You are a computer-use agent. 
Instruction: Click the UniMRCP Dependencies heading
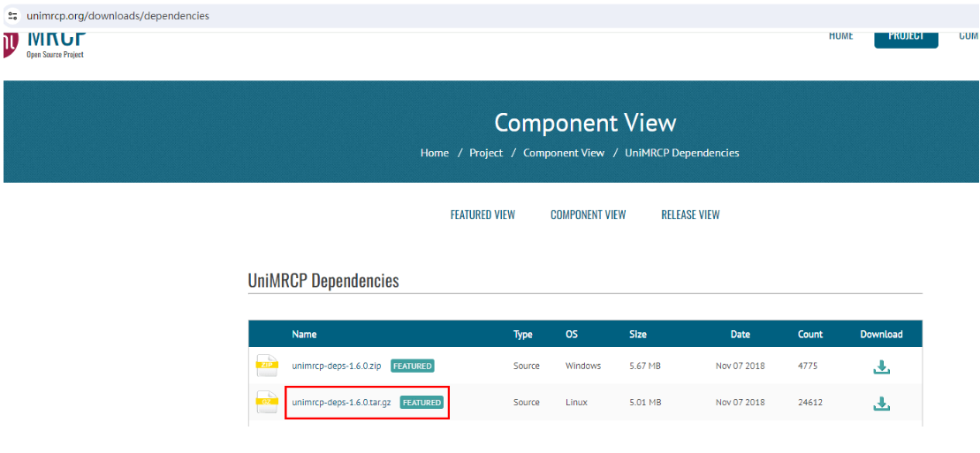pos(323,281)
